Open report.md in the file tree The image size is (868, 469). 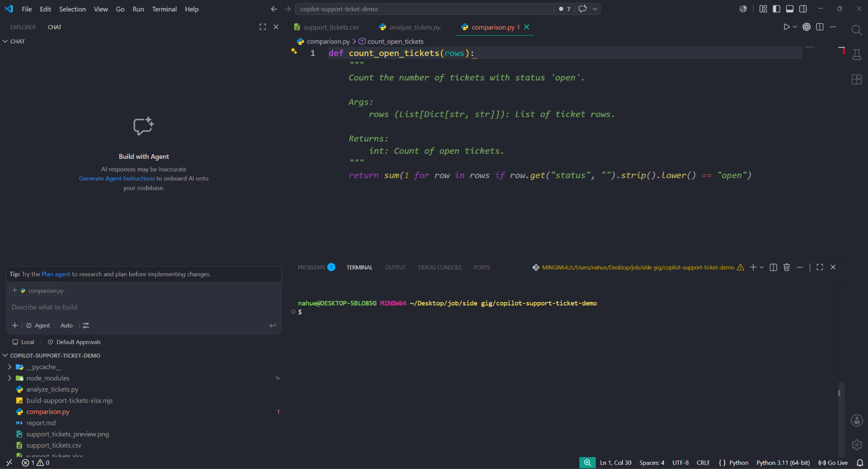click(x=41, y=423)
